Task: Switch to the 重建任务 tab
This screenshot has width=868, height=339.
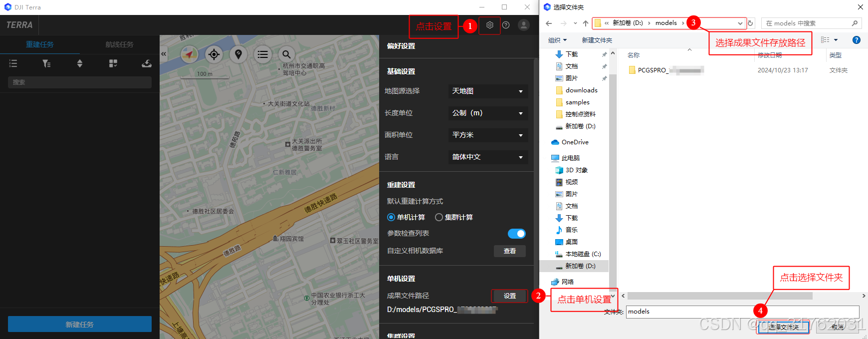Action: click(40, 44)
